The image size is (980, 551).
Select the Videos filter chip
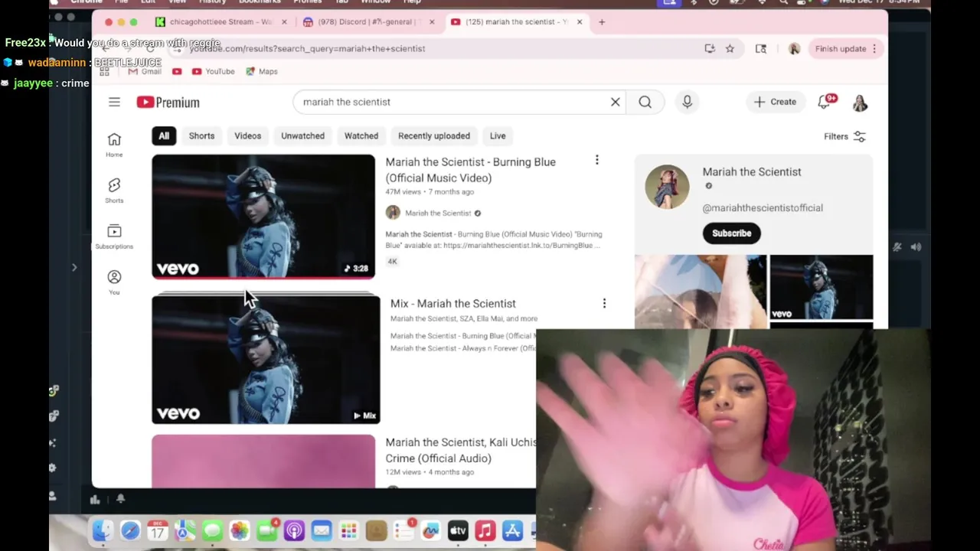coord(247,136)
